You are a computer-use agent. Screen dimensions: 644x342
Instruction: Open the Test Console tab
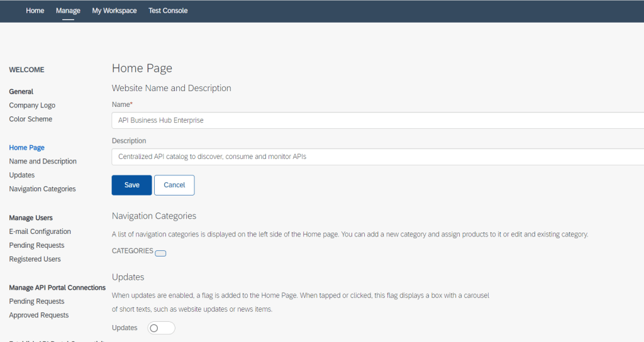click(x=168, y=11)
